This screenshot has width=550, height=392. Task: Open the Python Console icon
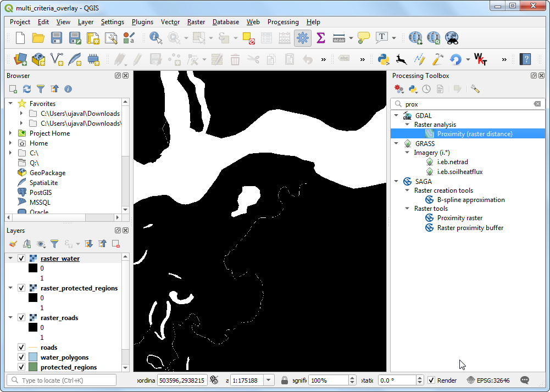(x=384, y=59)
